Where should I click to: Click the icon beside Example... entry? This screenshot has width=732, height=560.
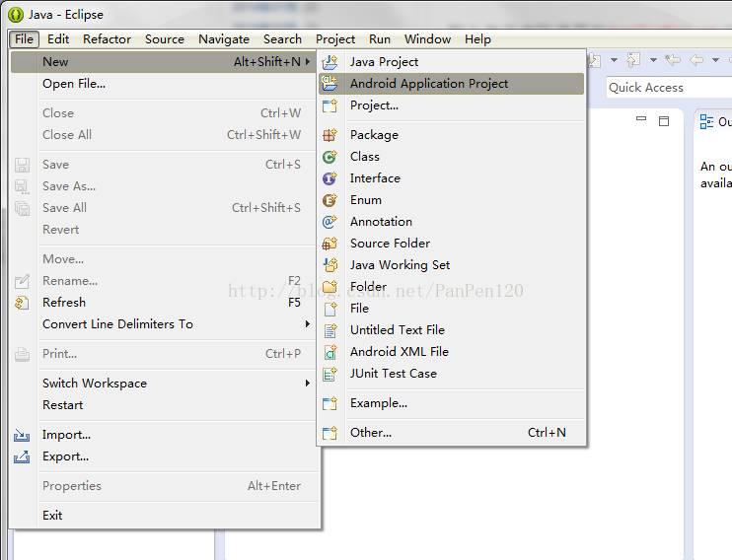pos(329,403)
